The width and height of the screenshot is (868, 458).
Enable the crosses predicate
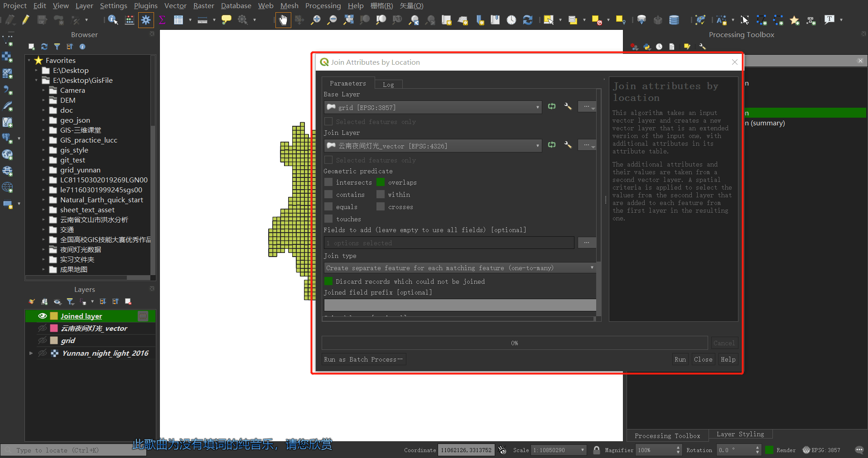(x=381, y=207)
